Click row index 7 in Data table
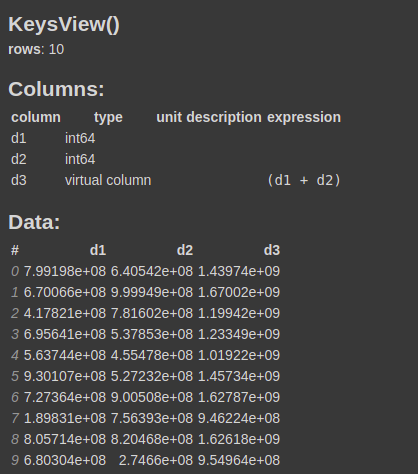Image resolution: width=418 pixels, height=474 pixels. pos(15,418)
